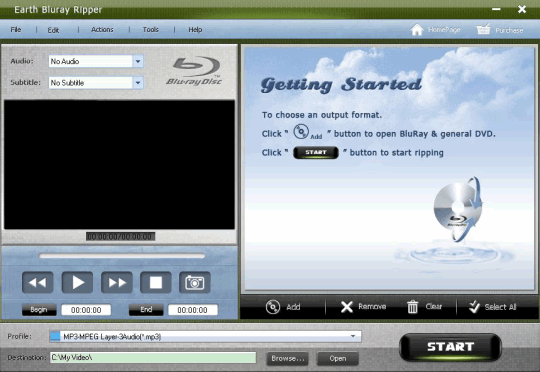Click the Add disc icon in Getting Started
Screen dimensions: 540x372
pos(301,132)
